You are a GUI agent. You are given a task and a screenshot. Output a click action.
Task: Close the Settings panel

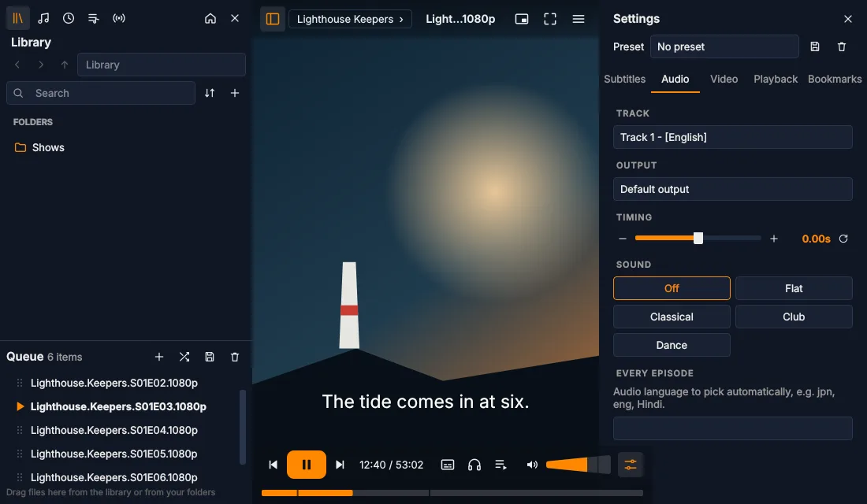[x=848, y=19]
